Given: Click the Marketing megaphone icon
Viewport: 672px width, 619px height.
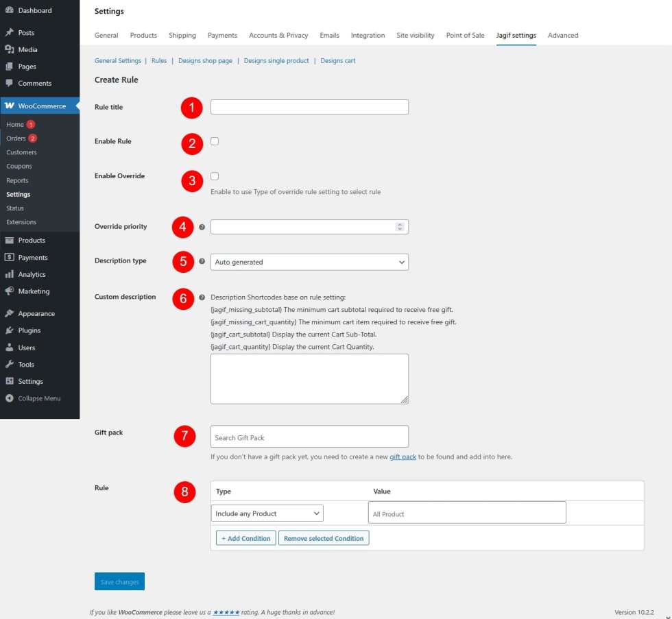Looking at the screenshot, I should tap(9, 291).
